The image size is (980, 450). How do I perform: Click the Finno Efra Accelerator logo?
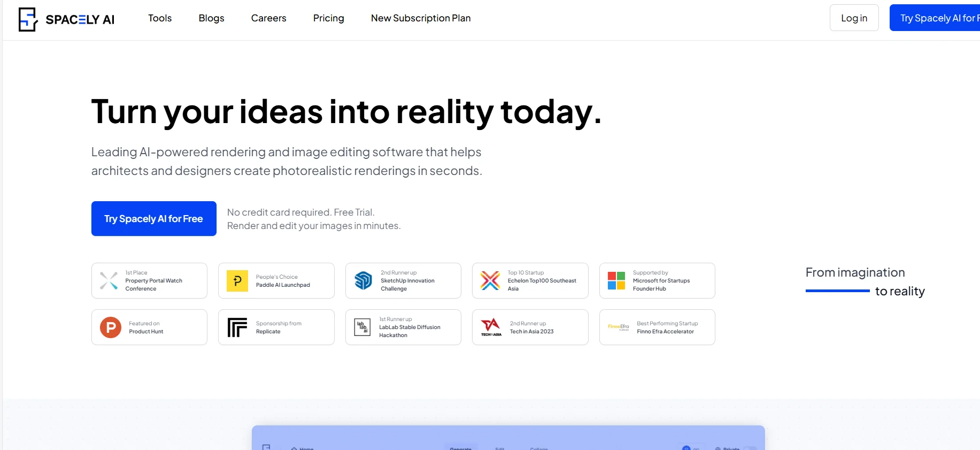coord(618,327)
